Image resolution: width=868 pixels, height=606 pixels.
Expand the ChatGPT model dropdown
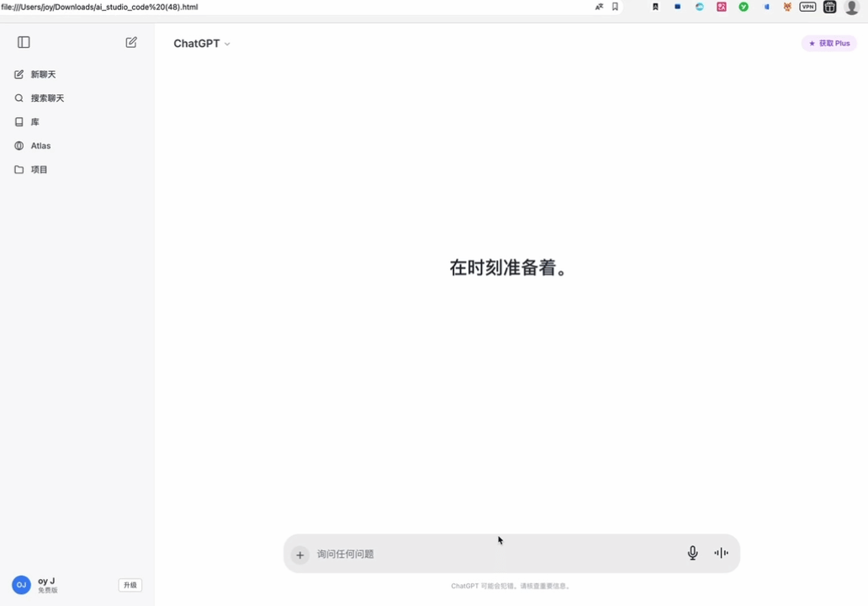[202, 44]
